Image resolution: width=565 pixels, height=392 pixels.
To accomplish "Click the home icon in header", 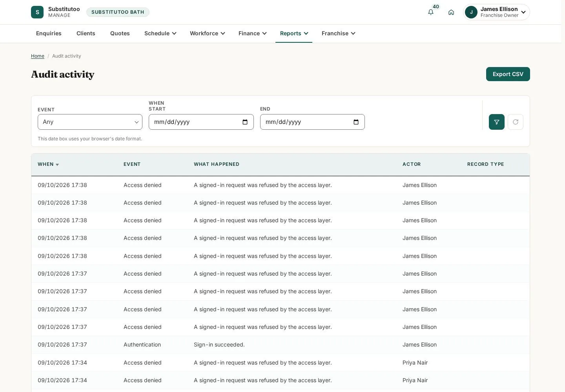I will (x=451, y=12).
